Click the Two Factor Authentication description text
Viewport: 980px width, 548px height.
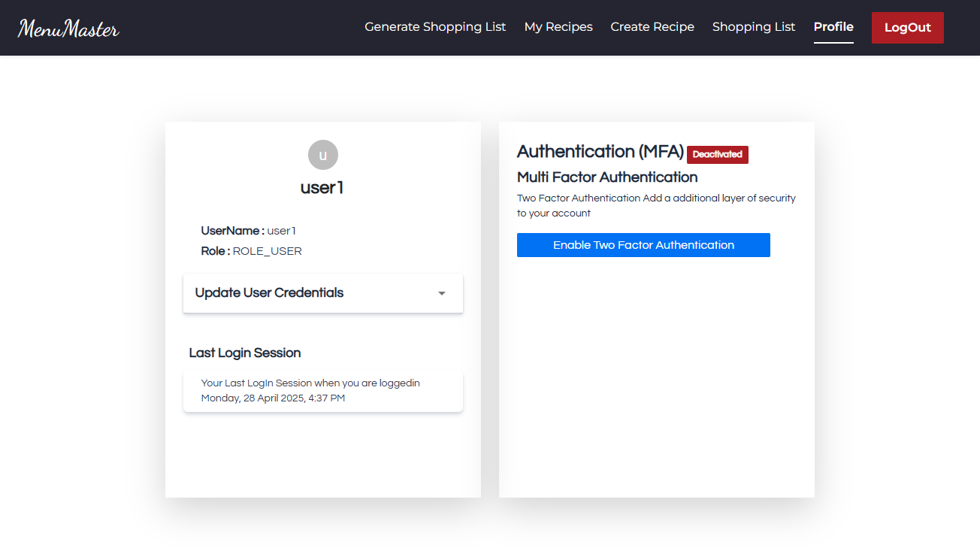coord(656,206)
